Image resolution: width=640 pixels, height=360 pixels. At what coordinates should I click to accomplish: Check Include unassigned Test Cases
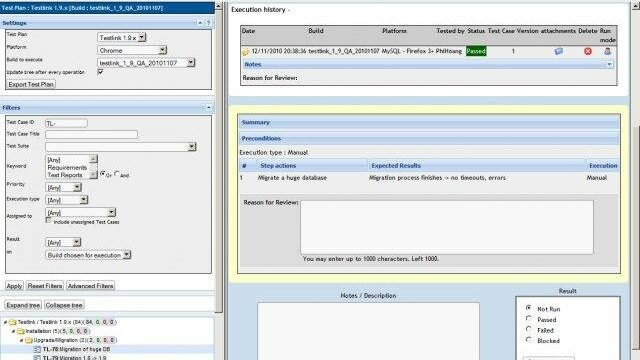tap(48, 220)
